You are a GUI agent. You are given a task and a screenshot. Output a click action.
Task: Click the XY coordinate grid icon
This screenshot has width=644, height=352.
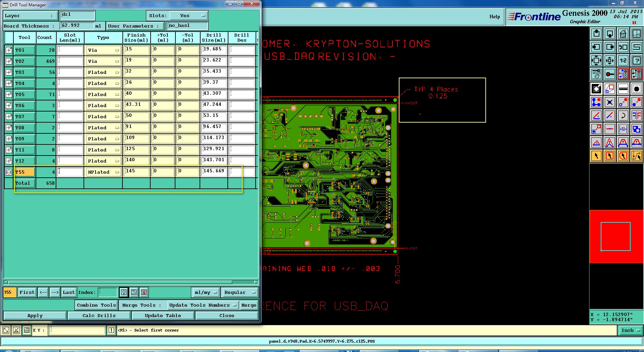point(636,34)
